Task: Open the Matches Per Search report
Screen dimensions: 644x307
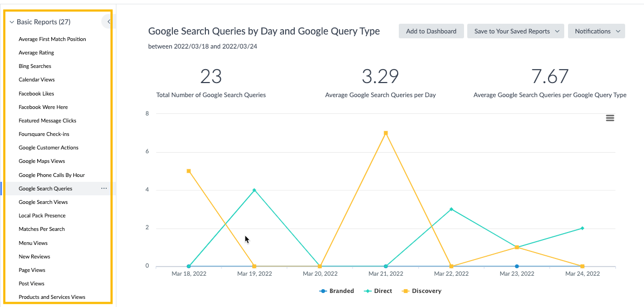Action: pyautogui.click(x=41, y=229)
